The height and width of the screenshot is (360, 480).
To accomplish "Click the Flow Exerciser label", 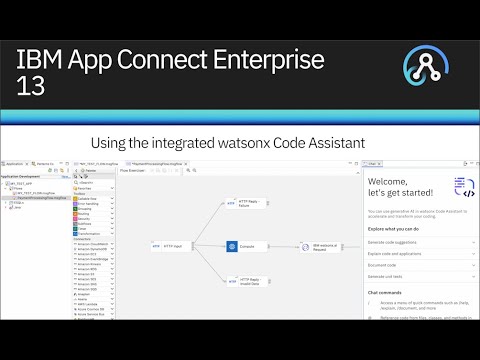I will [x=132, y=170].
